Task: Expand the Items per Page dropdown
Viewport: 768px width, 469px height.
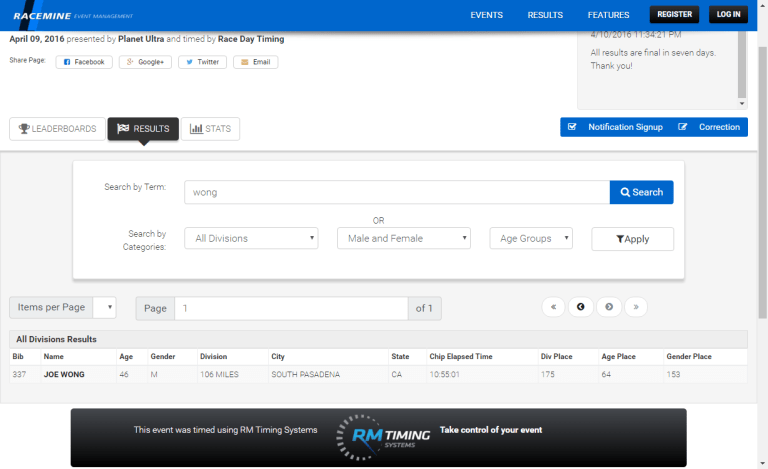Action: tap(104, 308)
